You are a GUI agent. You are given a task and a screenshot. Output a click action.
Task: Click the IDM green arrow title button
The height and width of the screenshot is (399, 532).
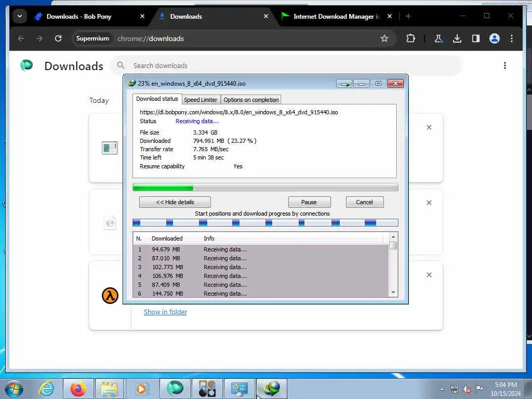pyautogui.click(x=345, y=84)
